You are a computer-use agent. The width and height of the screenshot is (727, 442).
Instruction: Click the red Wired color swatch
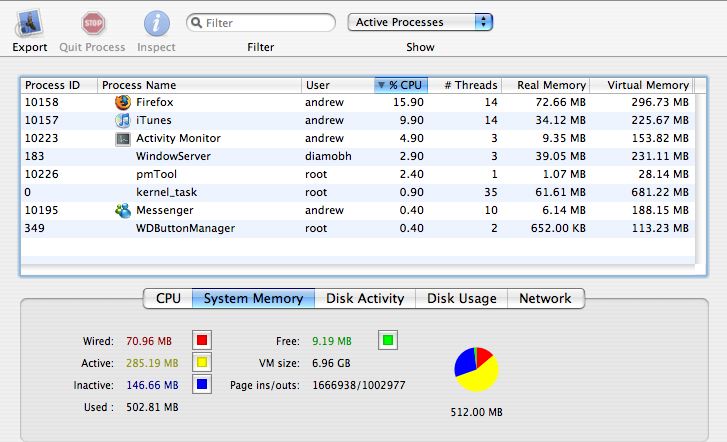click(202, 340)
